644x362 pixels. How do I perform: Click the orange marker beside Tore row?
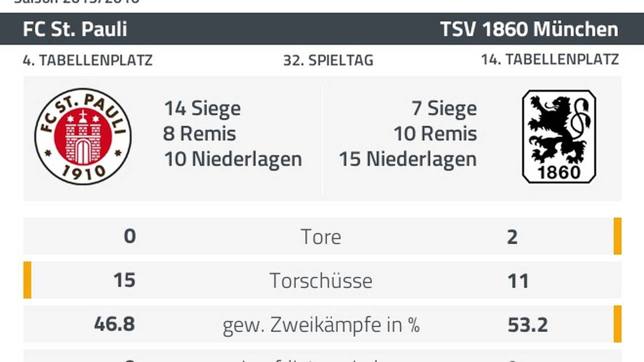618,236
